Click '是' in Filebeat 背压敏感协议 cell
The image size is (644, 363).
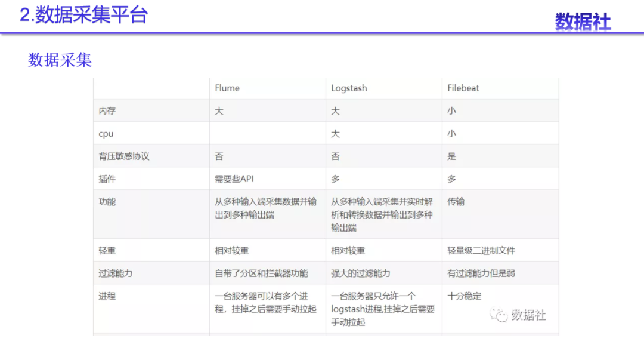[451, 156]
